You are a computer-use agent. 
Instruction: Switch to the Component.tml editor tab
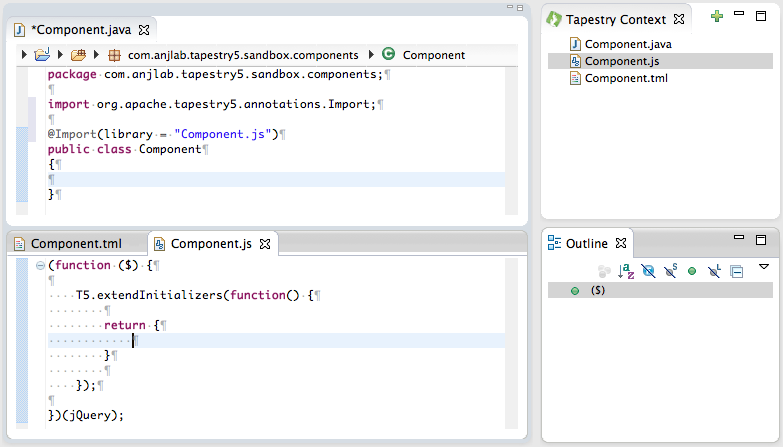[x=76, y=244]
